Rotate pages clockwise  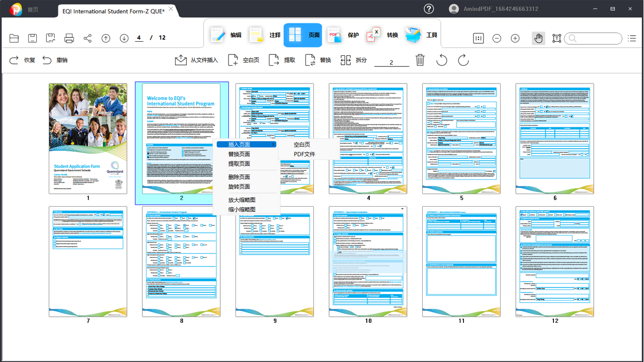[x=463, y=60]
